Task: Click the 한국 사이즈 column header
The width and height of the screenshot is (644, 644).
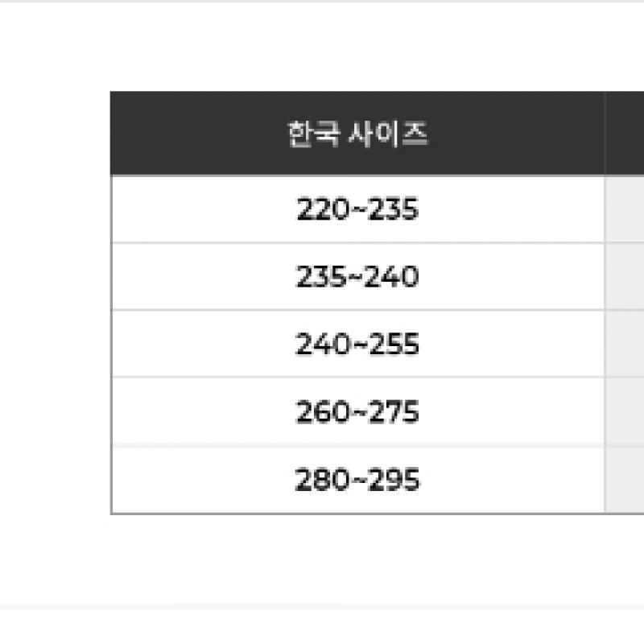Action: coord(357,134)
